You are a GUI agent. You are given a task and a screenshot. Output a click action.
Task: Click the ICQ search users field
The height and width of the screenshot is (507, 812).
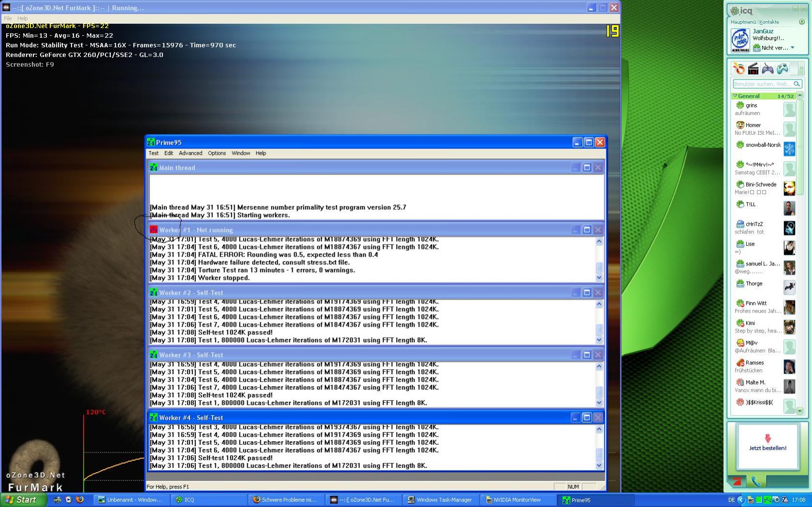coord(763,84)
